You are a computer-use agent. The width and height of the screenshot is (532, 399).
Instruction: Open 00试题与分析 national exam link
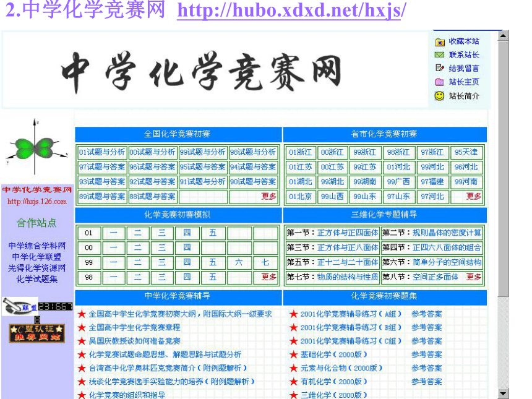[x=152, y=152]
